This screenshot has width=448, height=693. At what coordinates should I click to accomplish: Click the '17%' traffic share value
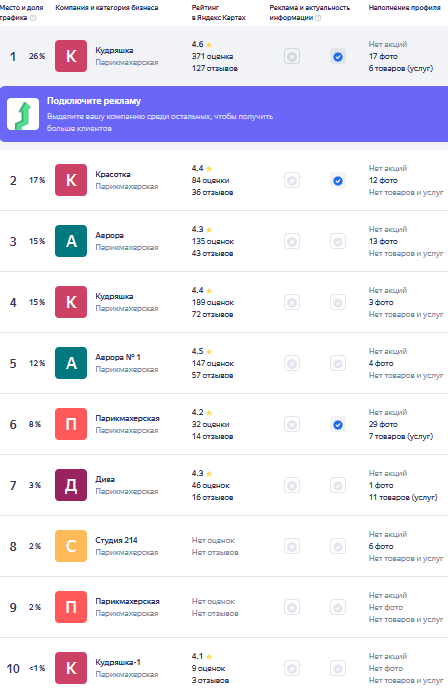point(37,180)
